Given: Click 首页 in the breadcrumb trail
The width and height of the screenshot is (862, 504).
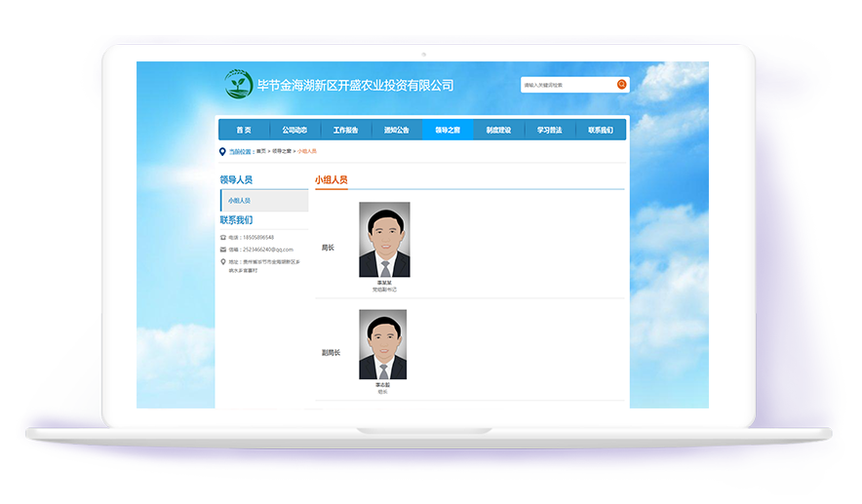Looking at the screenshot, I should point(261,151).
